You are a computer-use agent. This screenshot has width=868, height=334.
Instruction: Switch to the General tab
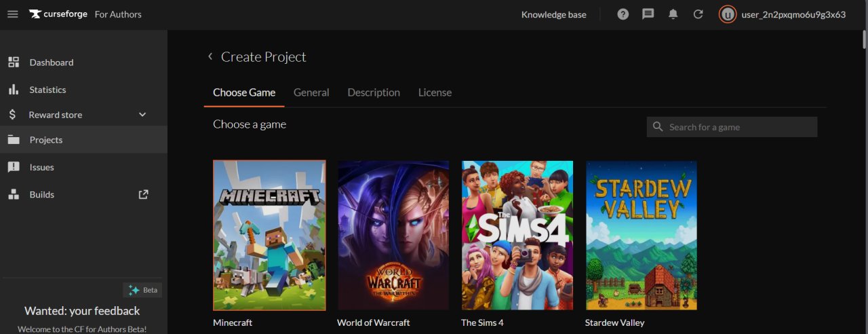(311, 92)
